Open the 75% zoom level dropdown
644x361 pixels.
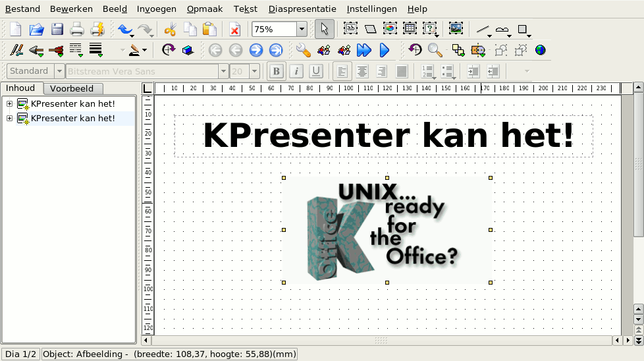[x=302, y=29]
